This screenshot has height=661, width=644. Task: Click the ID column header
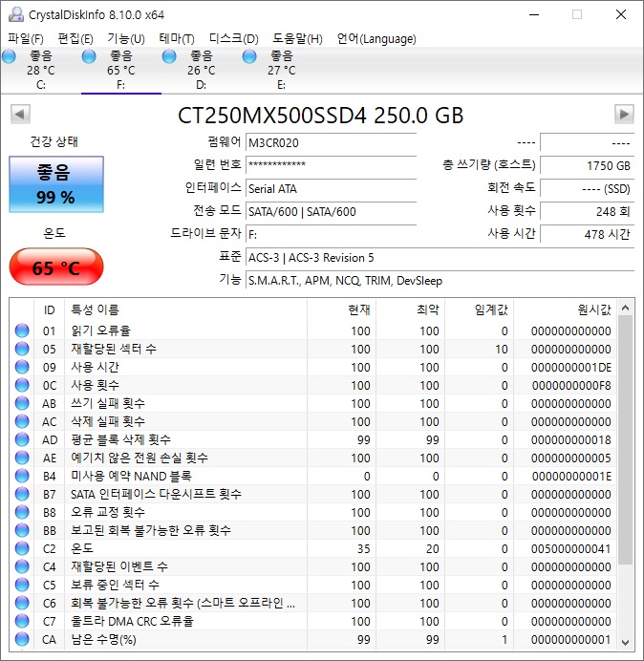point(50,310)
